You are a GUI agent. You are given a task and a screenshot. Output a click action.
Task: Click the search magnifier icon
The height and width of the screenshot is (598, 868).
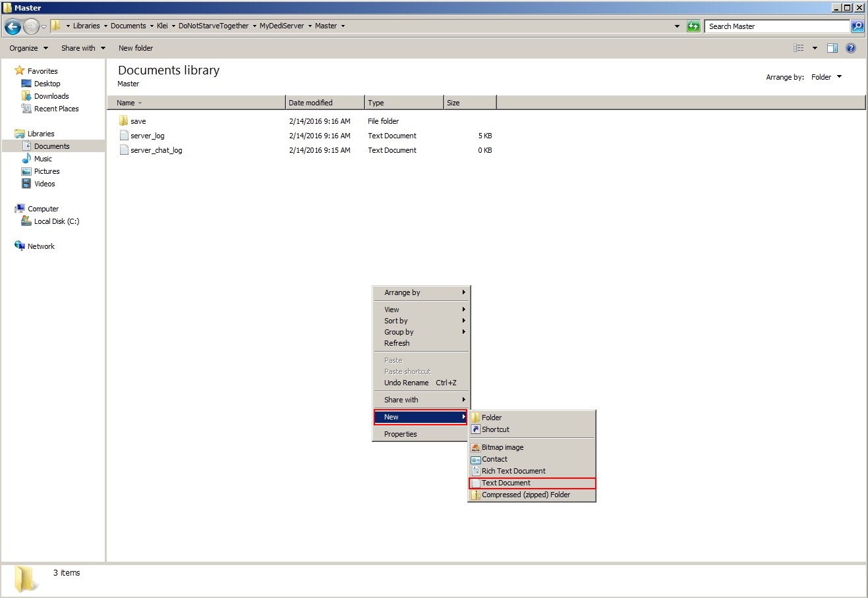(857, 26)
